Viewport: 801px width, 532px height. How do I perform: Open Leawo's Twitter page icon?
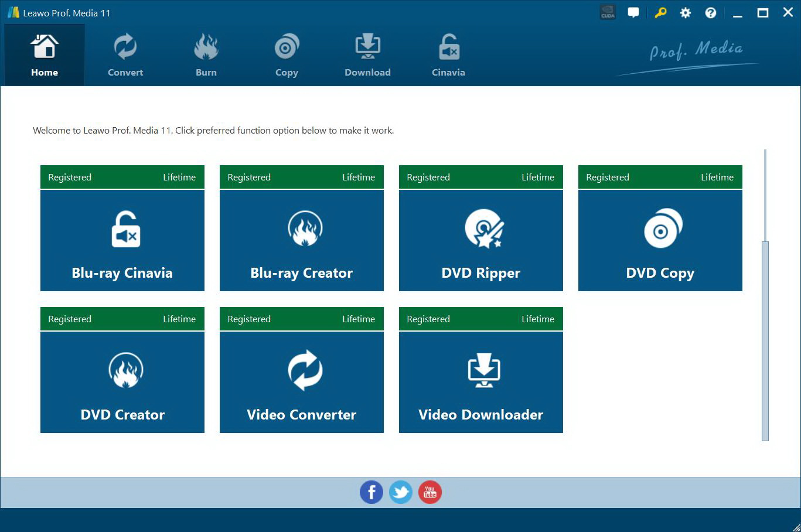tap(401, 492)
